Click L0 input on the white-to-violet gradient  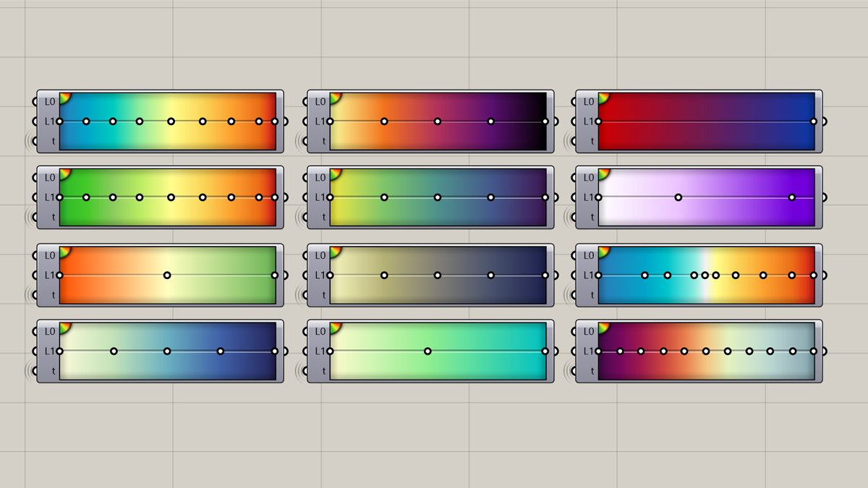tap(589, 177)
